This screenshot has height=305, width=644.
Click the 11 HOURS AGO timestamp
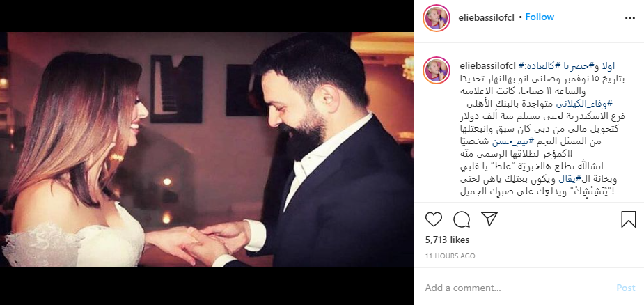[450, 256]
